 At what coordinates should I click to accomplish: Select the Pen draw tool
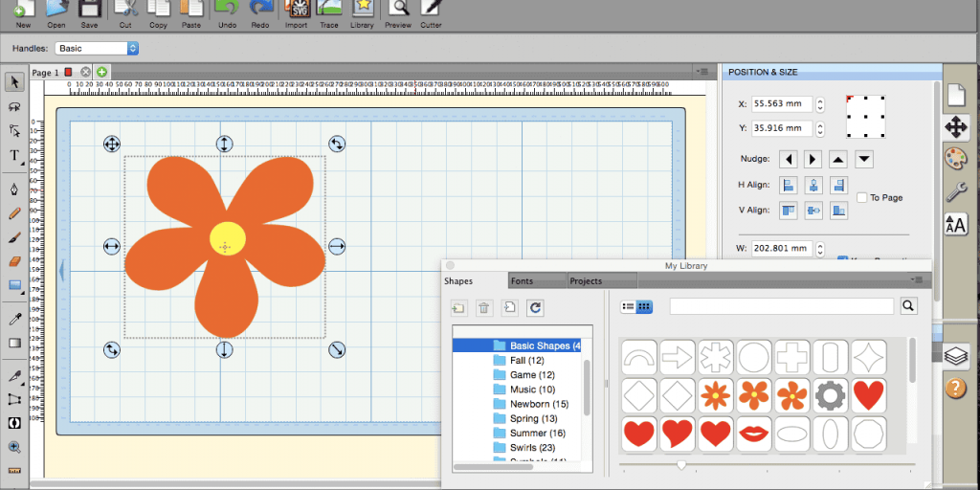(x=14, y=189)
